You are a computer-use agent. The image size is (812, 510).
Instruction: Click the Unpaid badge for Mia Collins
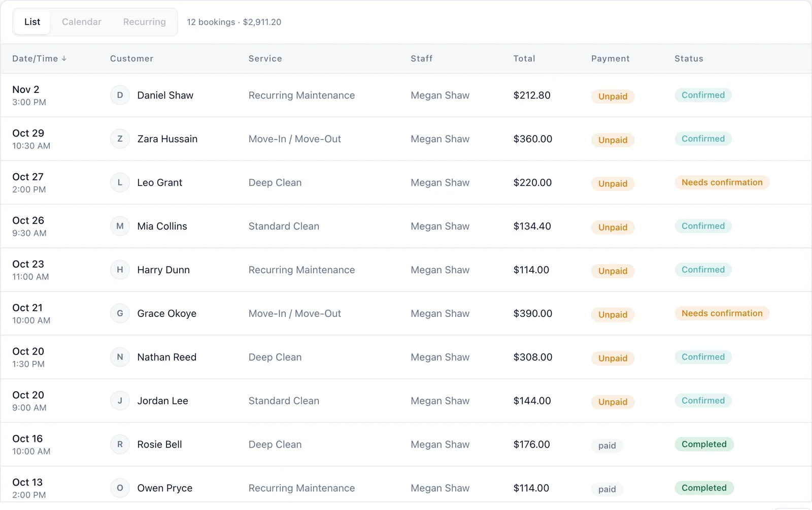pyautogui.click(x=613, y=228)
